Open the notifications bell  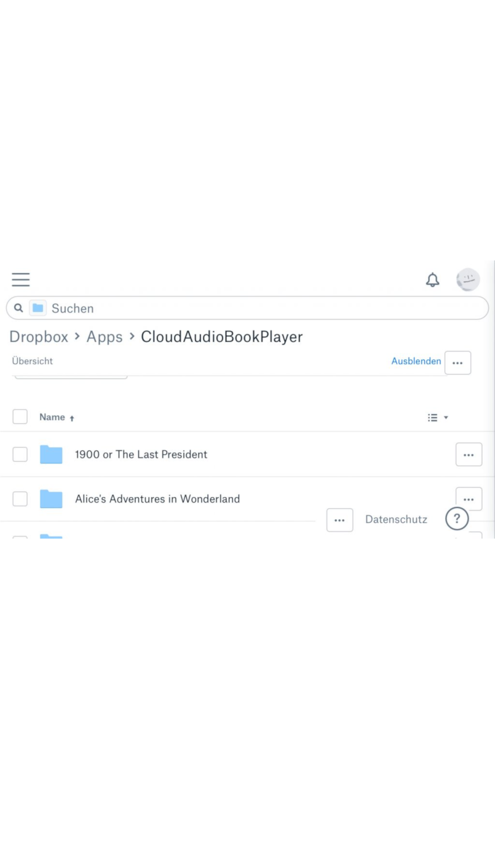(x=432, y=280)
